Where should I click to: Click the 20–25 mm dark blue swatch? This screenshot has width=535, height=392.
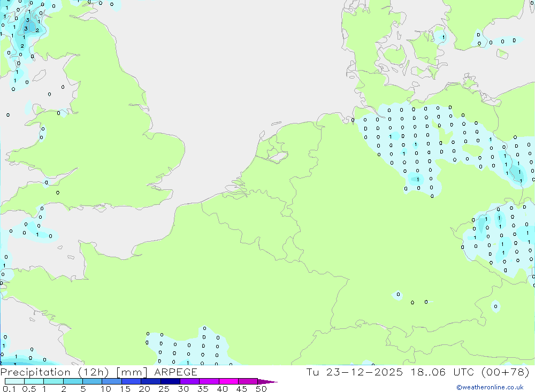(x=151, y=381)
